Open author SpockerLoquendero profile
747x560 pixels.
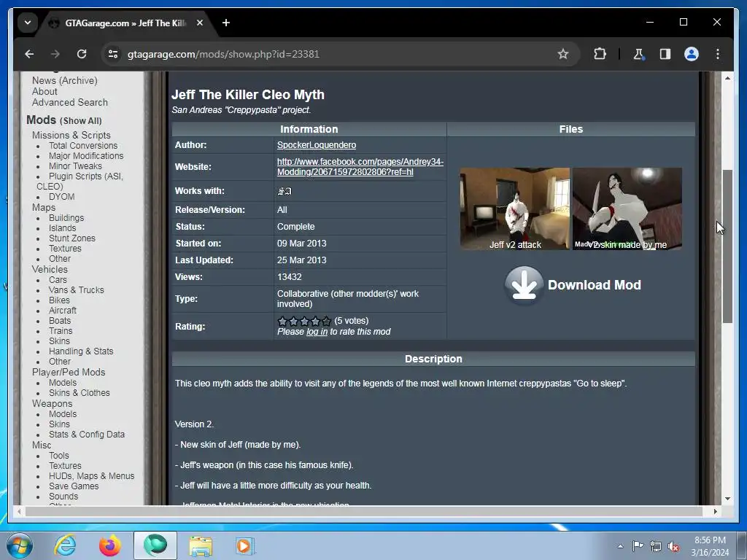(x=317, y=145)
